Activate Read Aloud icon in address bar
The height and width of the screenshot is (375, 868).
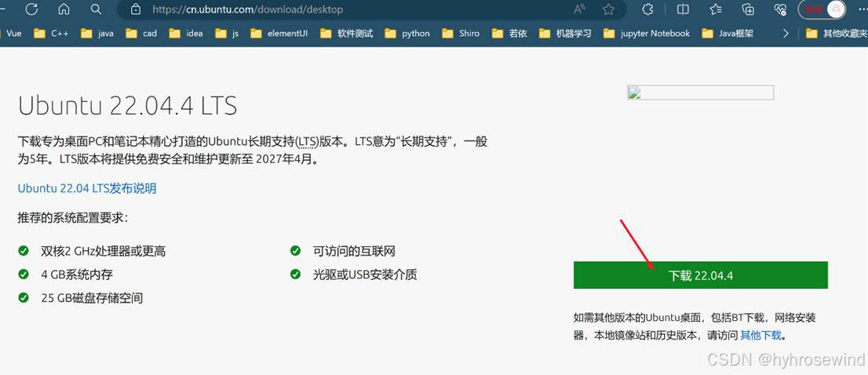pos(579,9)
